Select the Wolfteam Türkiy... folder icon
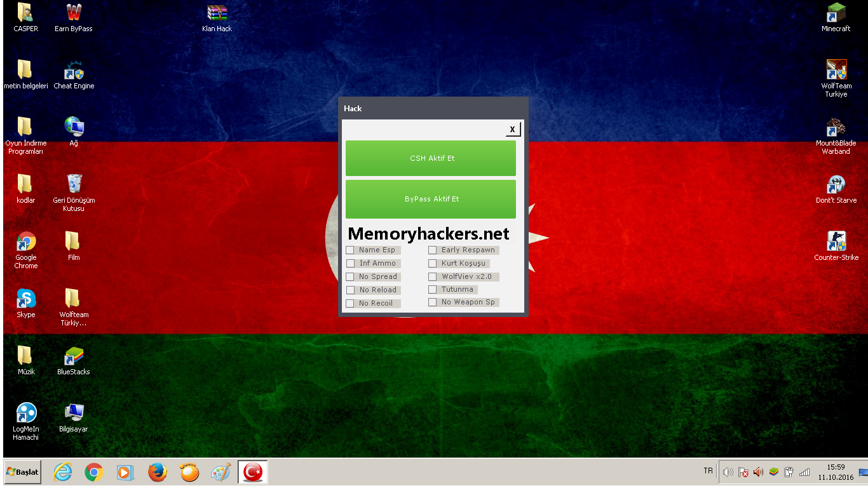Viewport: 868px width, 488px height. click(74, 307)
